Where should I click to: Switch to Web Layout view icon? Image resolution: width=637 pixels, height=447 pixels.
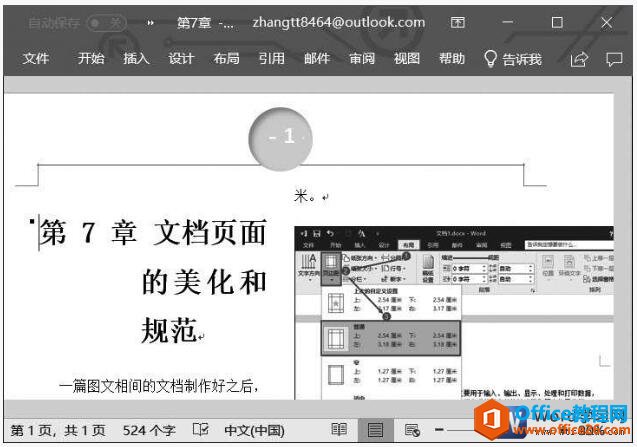click(x=412, y=430)
